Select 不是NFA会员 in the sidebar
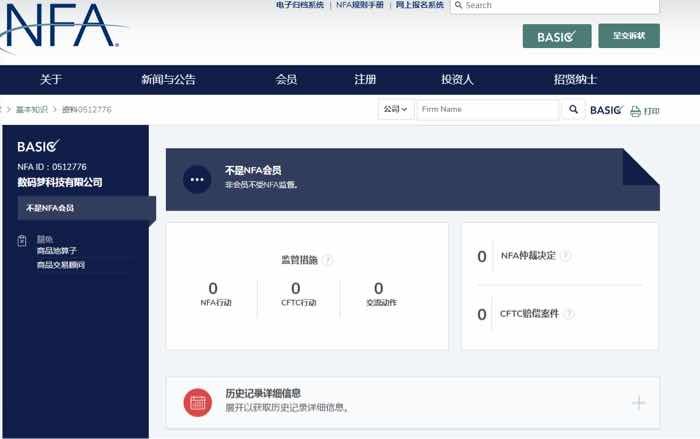The height and width of the screenshot is (439, 700). pos(86,208)
